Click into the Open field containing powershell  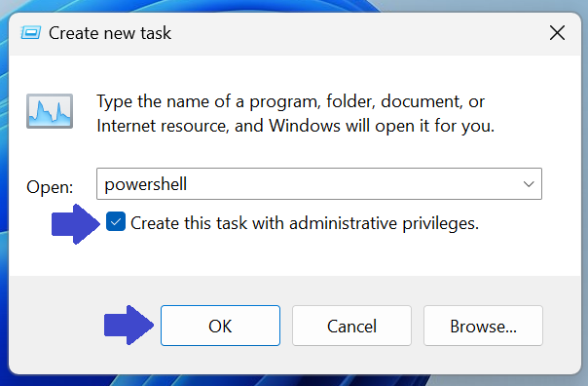308,184
